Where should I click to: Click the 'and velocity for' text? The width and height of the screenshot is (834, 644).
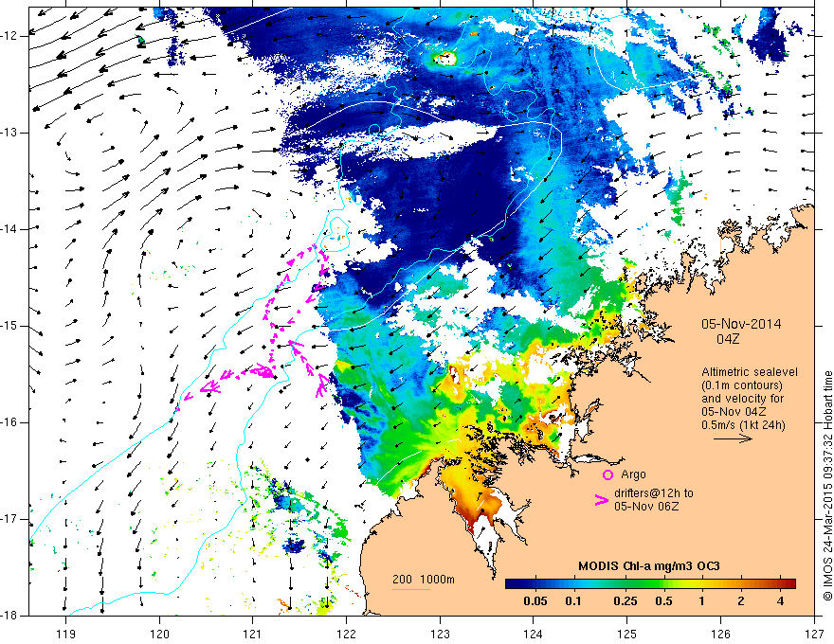pos(742,399)
